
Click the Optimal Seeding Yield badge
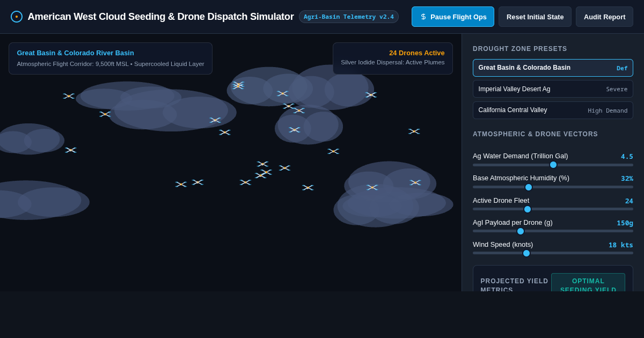coord(588,282)
